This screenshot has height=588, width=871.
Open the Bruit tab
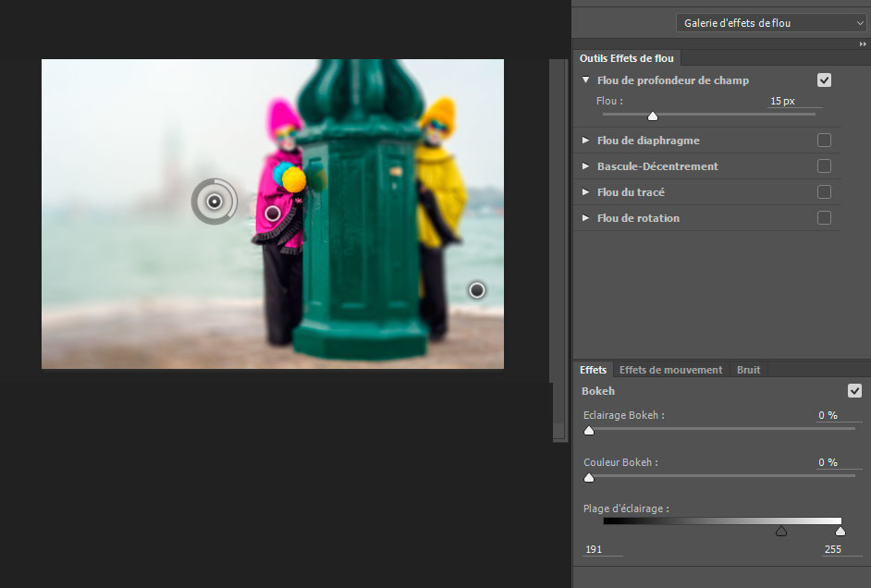click(x=748, y=370)
